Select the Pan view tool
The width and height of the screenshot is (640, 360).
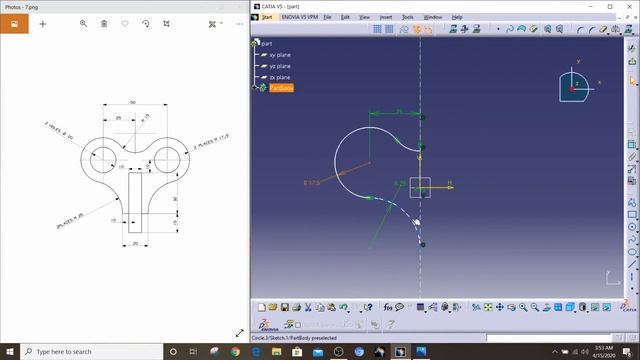500,307
